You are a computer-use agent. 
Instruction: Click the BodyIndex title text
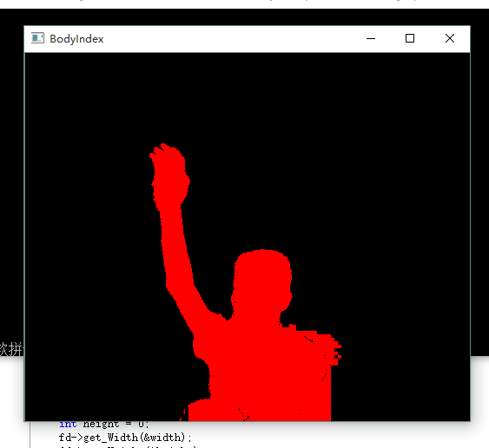point(76,39)
